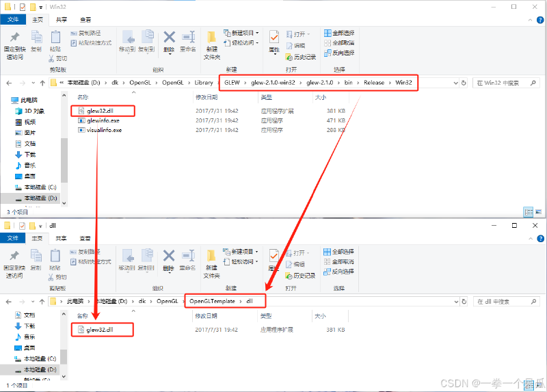
Task: Click Rename (重命名) in dll window ribbon
Action: (187, 260)
